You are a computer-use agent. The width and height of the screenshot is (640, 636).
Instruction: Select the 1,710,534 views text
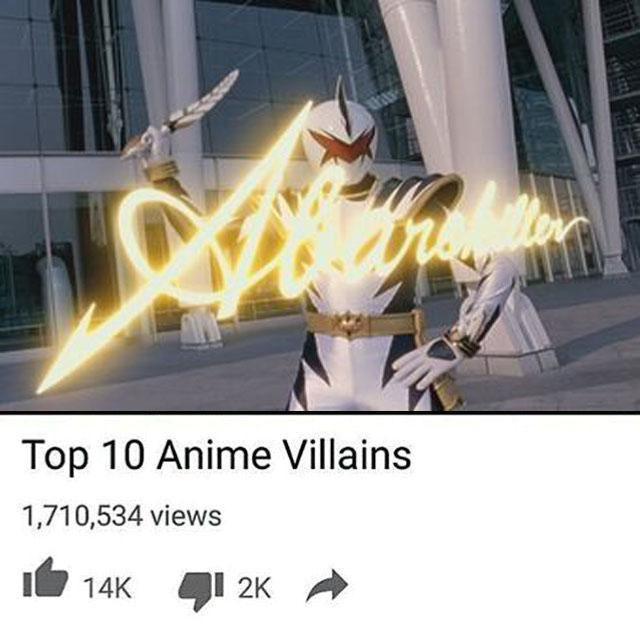coord(122,516)
